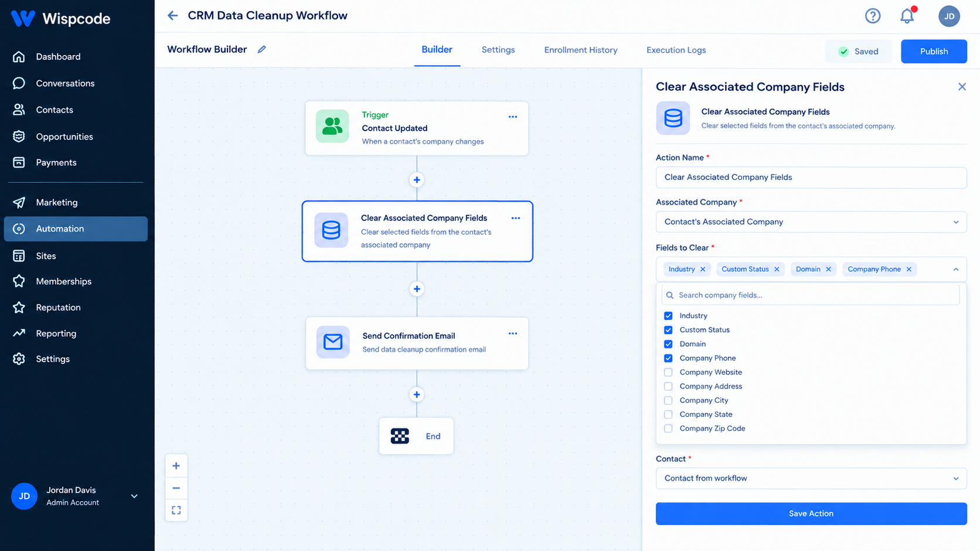Add step below the trigger node
Screen dimensions: 980x551
point(417,180)
